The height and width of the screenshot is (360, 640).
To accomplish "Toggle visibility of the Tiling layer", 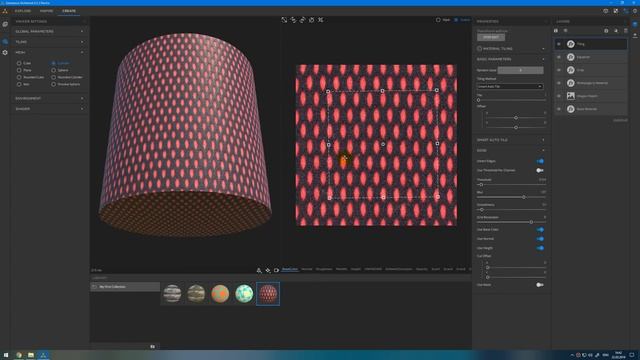I will coord(559,44).
